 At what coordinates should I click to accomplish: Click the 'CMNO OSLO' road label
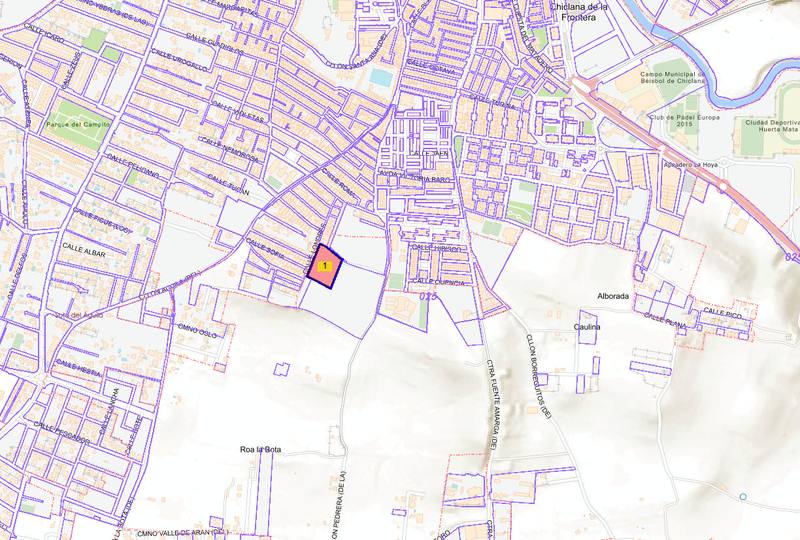coord(197,330)
